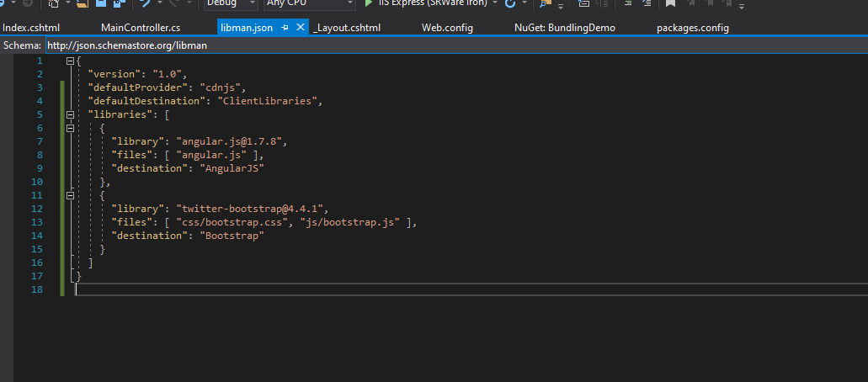Click the "Bootstrap" destination value on line 14

(x=232, y=236)
